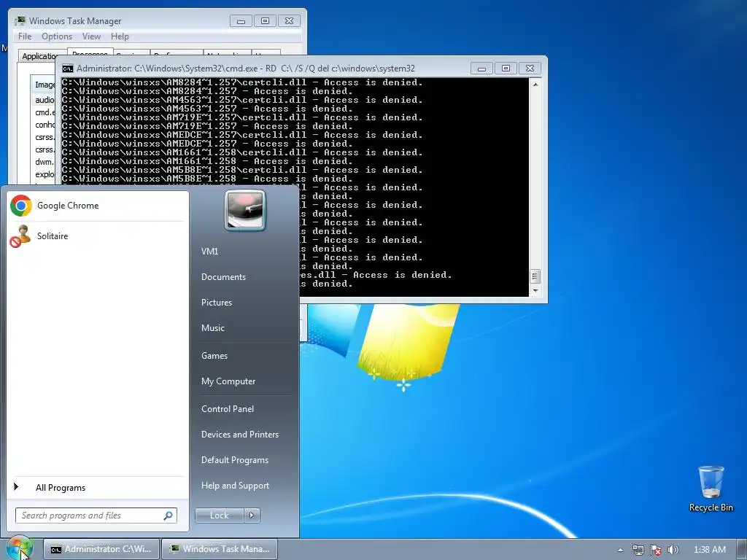Switch to Processes tab in Task Manager
This screenshot has width=747, height=560.
(x=90, y=52)
